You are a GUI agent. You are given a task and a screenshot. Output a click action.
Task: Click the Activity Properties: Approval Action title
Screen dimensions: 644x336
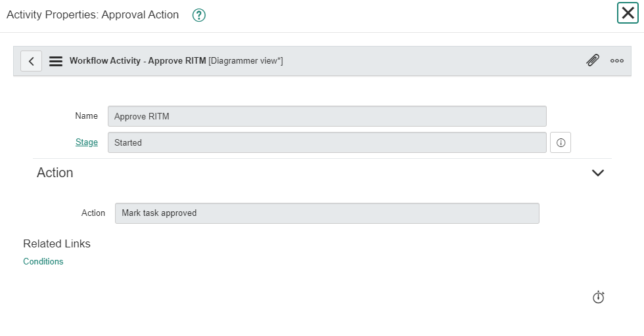pyautogui.click(x=93, y=15)
